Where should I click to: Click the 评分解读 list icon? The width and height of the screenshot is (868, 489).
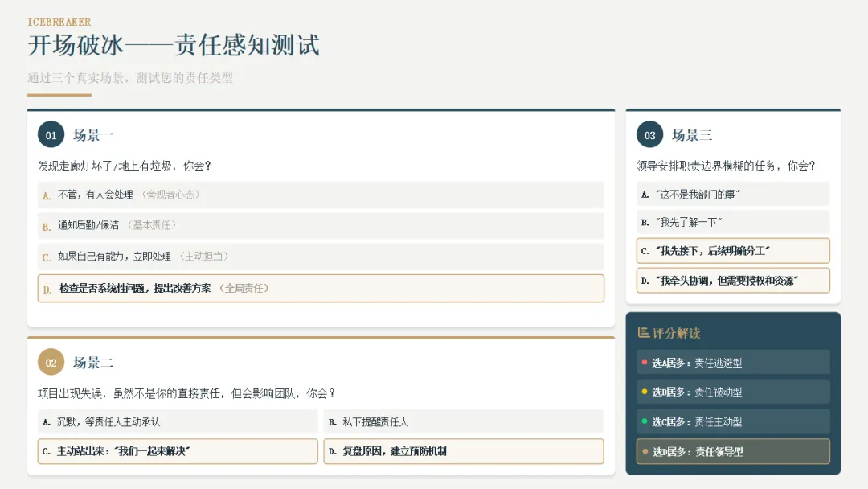(x=643, y=332)
